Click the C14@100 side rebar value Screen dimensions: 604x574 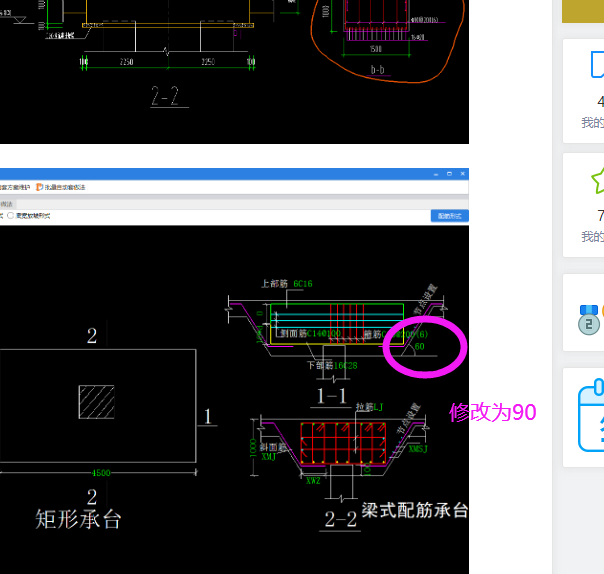(324, 333)
